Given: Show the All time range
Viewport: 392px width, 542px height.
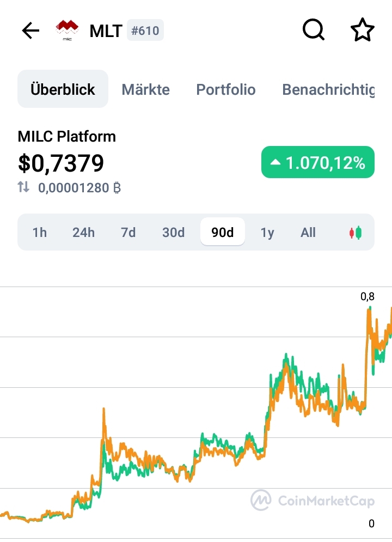Looking at the screenshot, I should (308, 232).
